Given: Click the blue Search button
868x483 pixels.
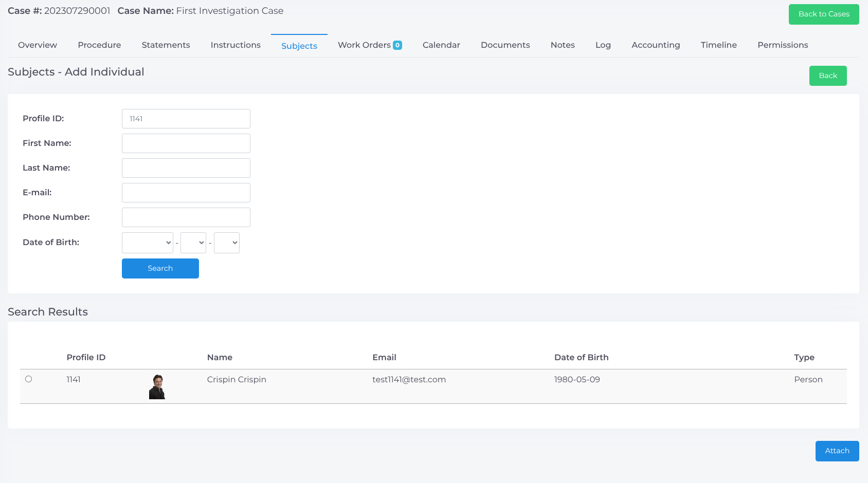Looking at the screenshot, I should coord(160,268).
